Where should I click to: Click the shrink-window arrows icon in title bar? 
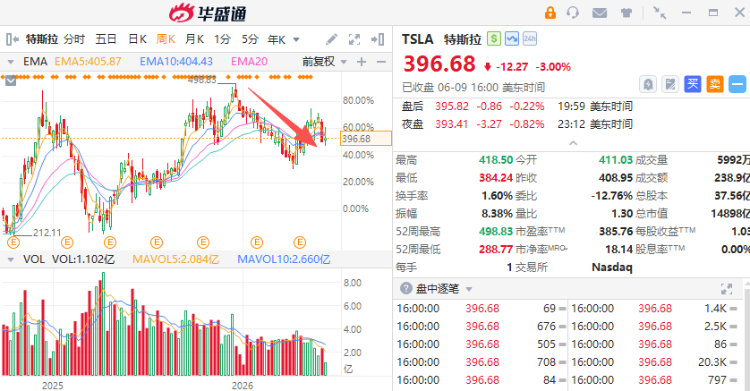[660, 13]
